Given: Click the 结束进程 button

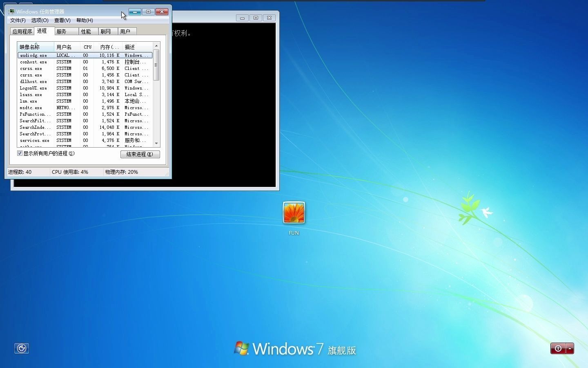Looking at the screenshot, I should tap(140, 154).
